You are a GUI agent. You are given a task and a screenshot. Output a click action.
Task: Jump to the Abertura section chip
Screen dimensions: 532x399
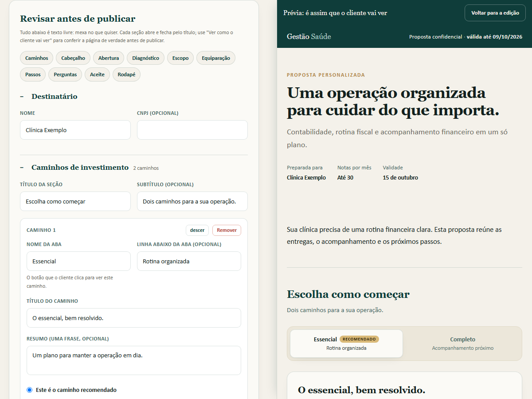pyautogui.click(x=109, y=58)
